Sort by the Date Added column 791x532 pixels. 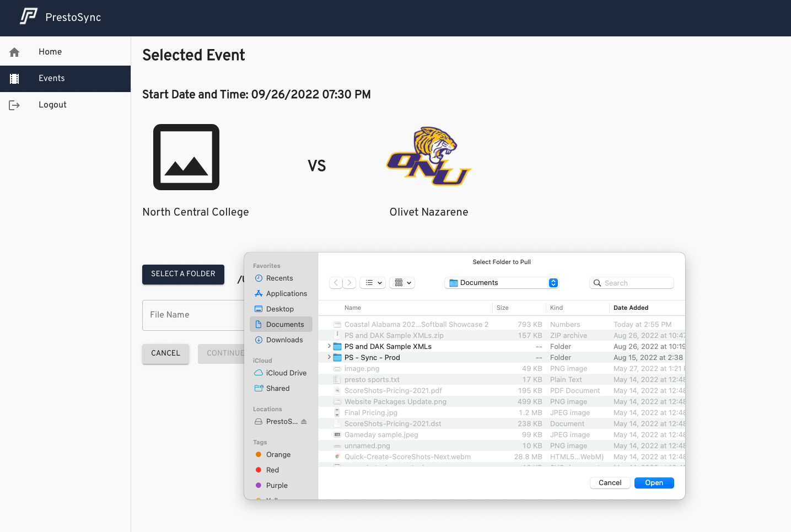click(631, 308)
